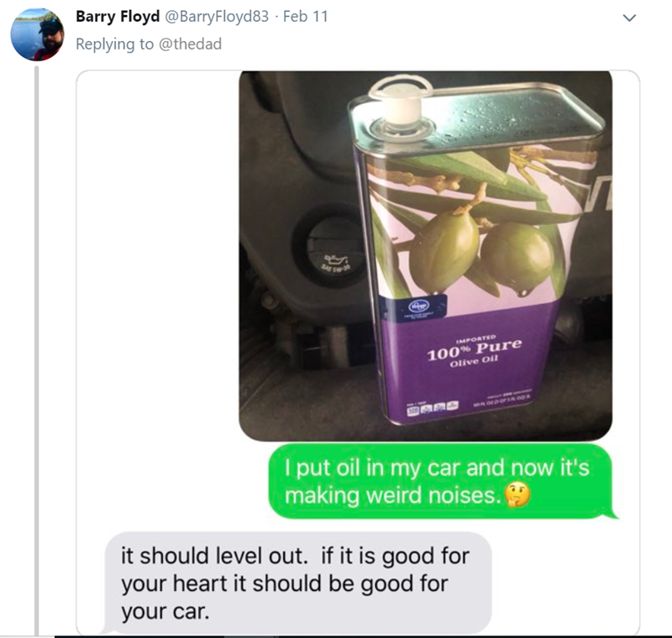
Task: Click the '100% Pure Olive Oil' label
Action: coord(475,352)
